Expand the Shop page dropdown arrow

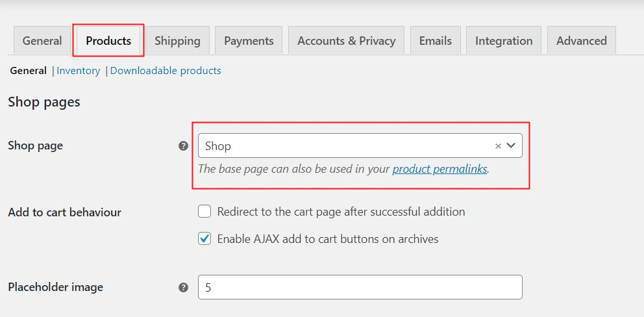coord(511,146)
